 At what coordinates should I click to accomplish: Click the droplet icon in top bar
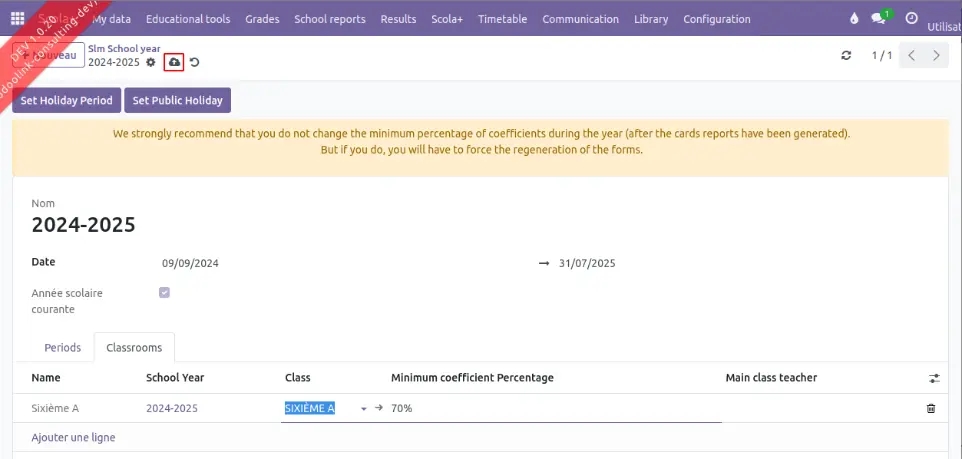tap(854, 18)
